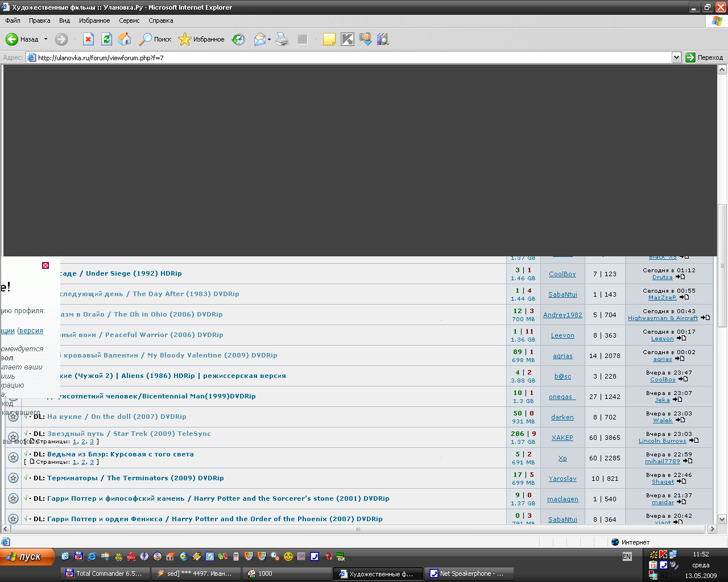Image resolution: width=728 pixels, height=582 pixels.
Task: Open page 2 of the Star Trek topic
Action: tap(83, 442)
